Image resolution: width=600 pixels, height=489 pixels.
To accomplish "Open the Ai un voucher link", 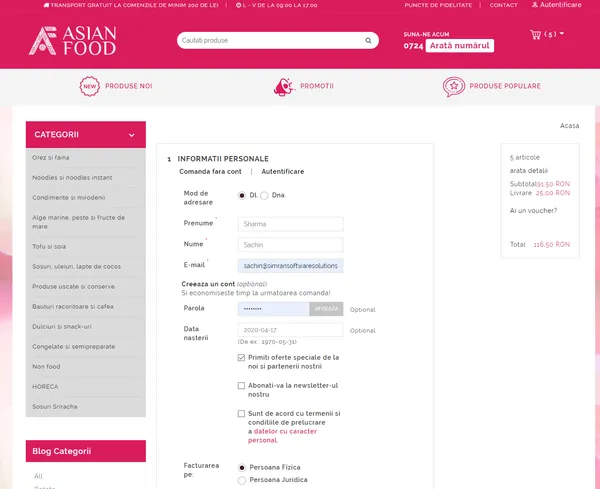I will coord(533,210).
